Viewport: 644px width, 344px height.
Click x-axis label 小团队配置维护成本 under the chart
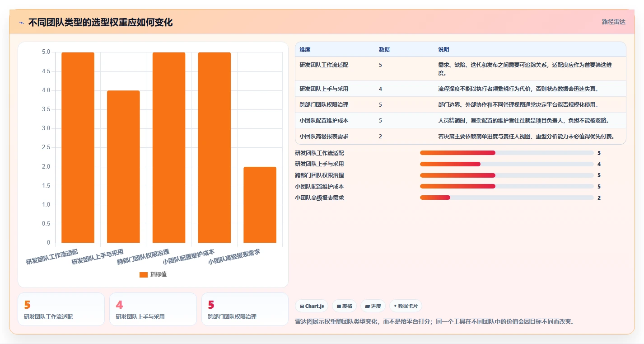[189, 256]
